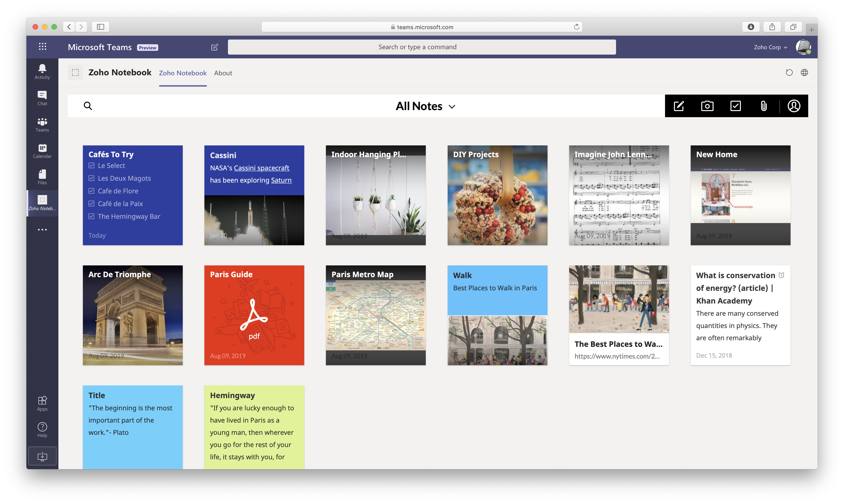Select the Zoho Notebook tab

tap(183, 73)
